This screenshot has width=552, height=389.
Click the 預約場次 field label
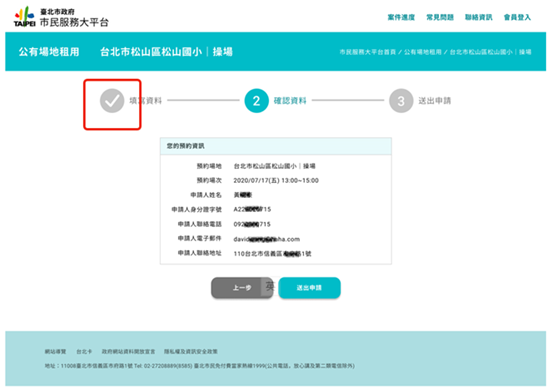209,180
